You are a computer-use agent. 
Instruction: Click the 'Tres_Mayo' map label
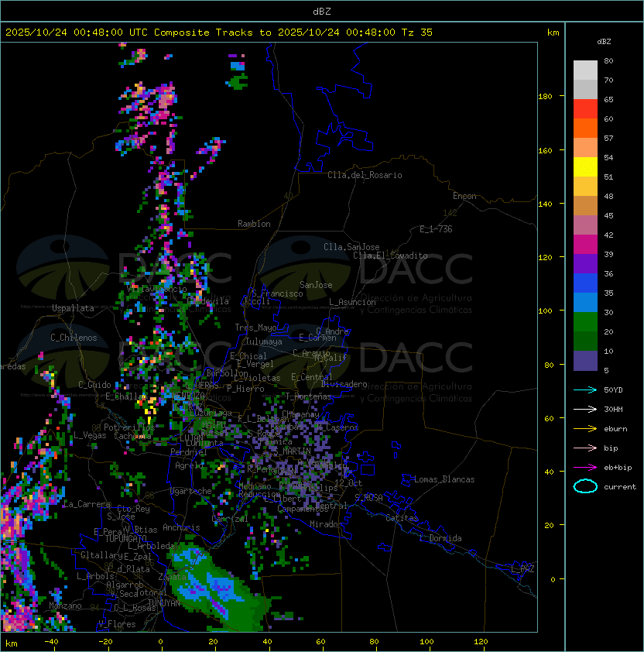tap(255, 328)
